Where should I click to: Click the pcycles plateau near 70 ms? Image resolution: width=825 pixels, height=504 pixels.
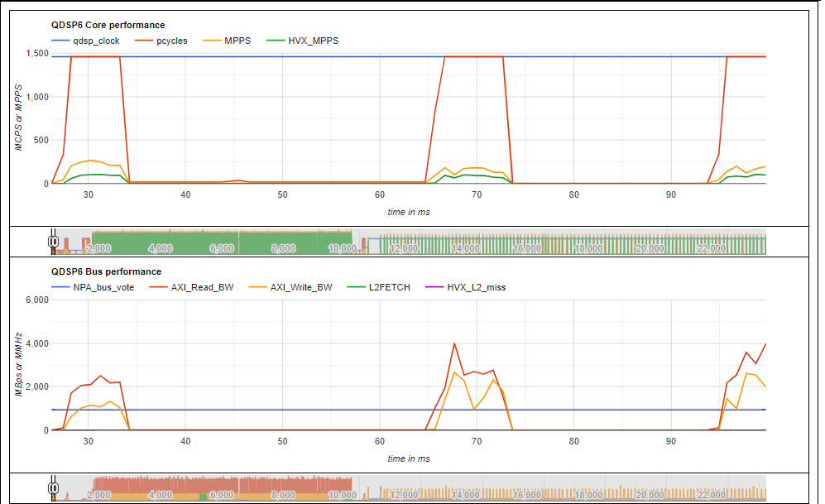[474, 57]
